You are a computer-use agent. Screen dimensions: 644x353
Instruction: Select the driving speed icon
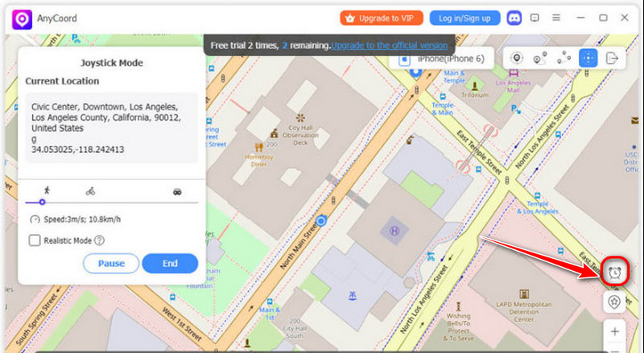pyautogui.click(x=177, y=191)
